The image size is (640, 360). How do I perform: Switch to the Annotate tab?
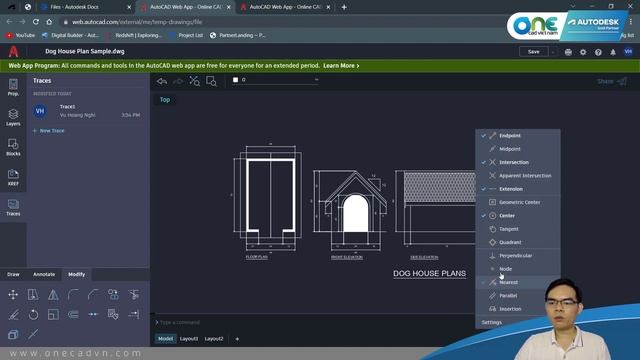[x=44, y=274]
